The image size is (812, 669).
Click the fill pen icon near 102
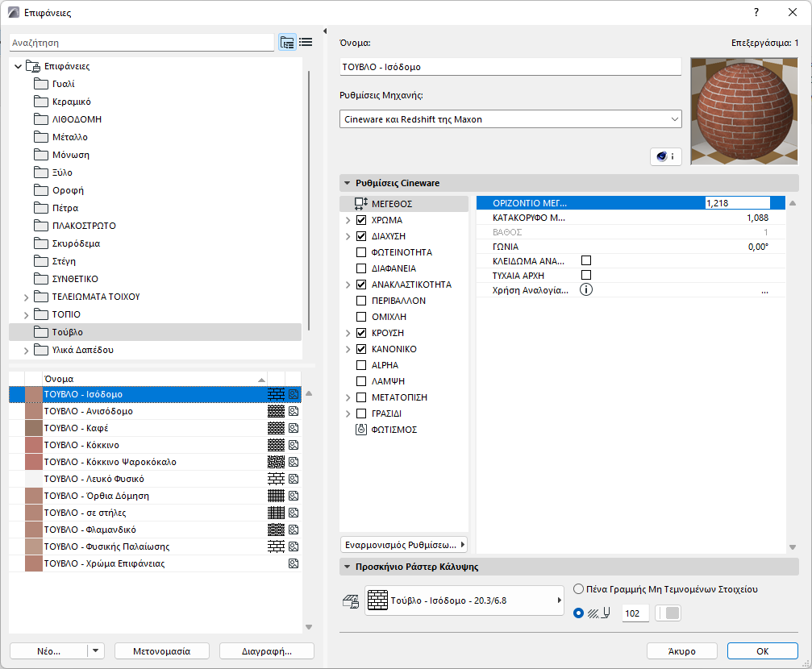(599, 613)
